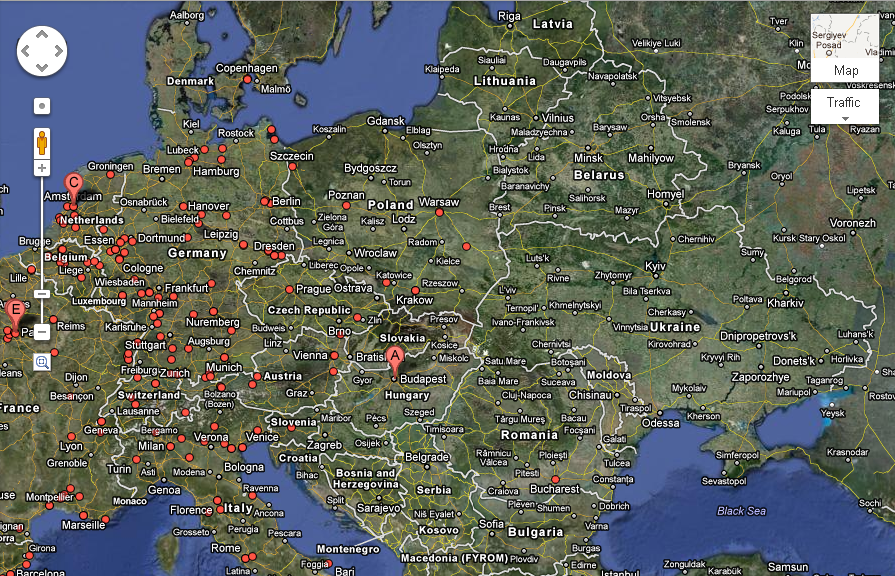895x576 pixels.
Task: Select marker A near Budapest
Action: [x=395, y=357]
